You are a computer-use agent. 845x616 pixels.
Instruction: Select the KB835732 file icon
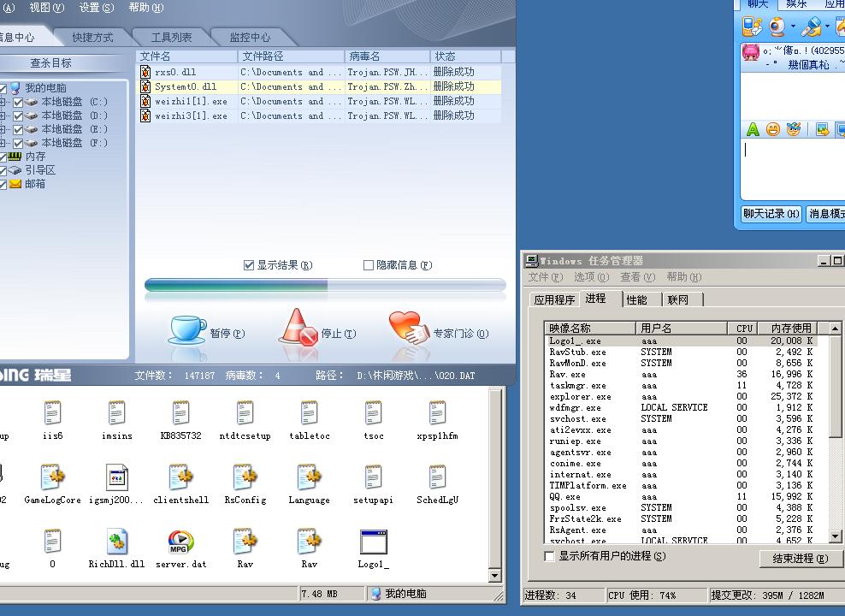[180, 413]
